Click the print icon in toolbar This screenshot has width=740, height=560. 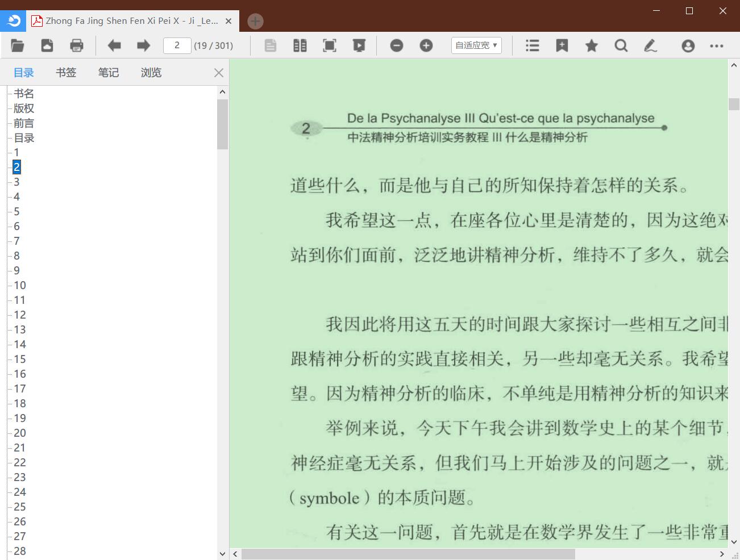tap(76, 45)
